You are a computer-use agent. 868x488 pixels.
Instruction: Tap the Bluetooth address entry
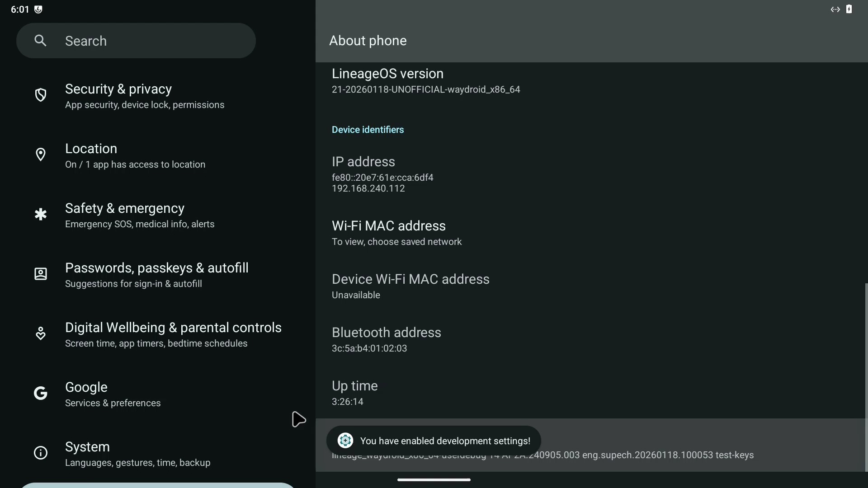pyautogui.click(x=386, y=339)
